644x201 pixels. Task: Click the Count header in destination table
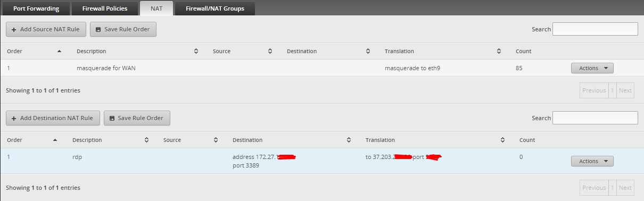click(527, 140)
